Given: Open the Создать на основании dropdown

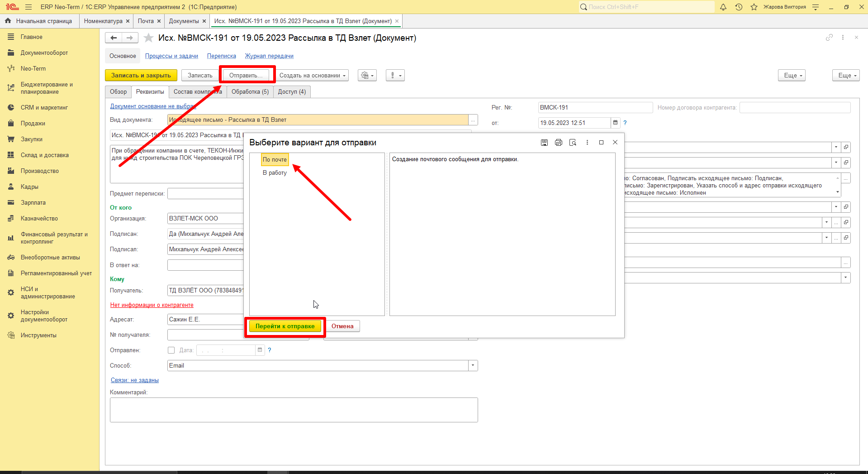Looking at the screenshot, I should coord(312,76).
